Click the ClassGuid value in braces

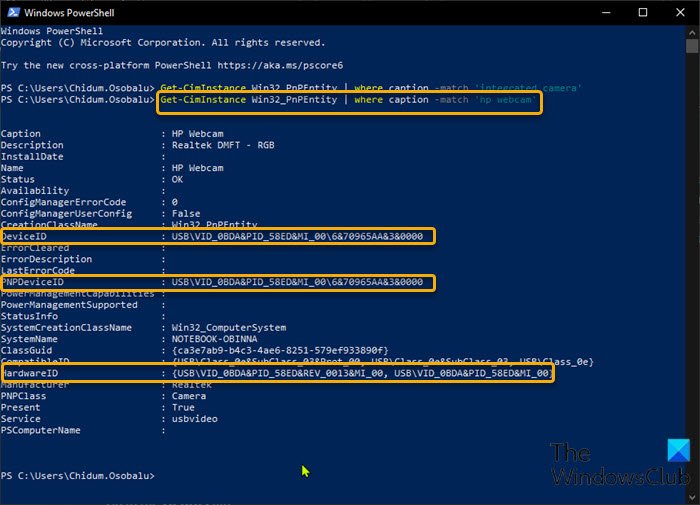(280, 350)
